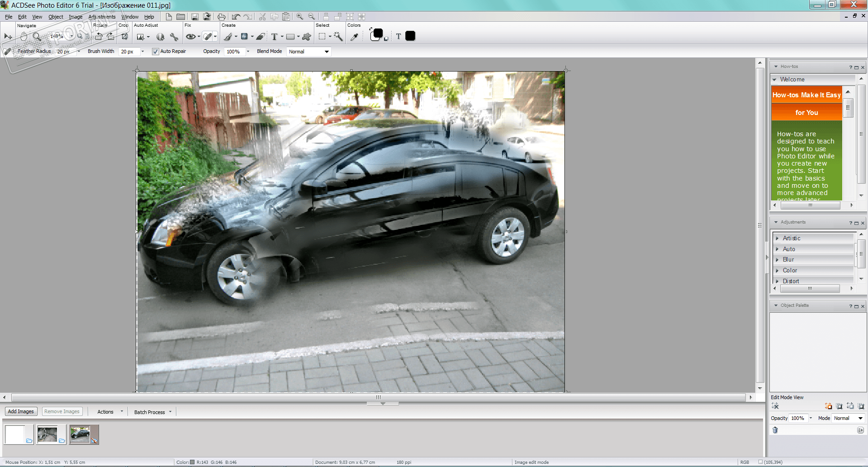
Task: Click the deselect icon under Edit Mode View
Action: (775, 406)
